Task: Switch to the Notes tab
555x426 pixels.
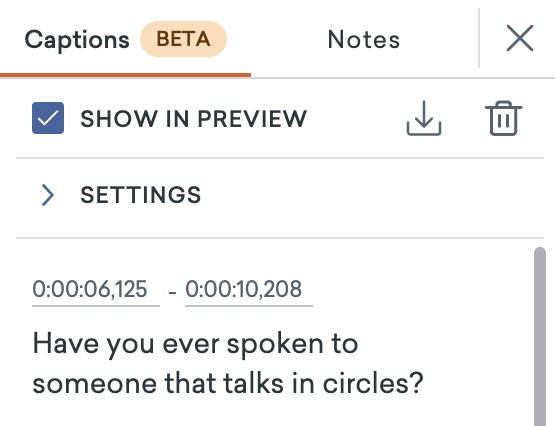Action: point(364,39)
